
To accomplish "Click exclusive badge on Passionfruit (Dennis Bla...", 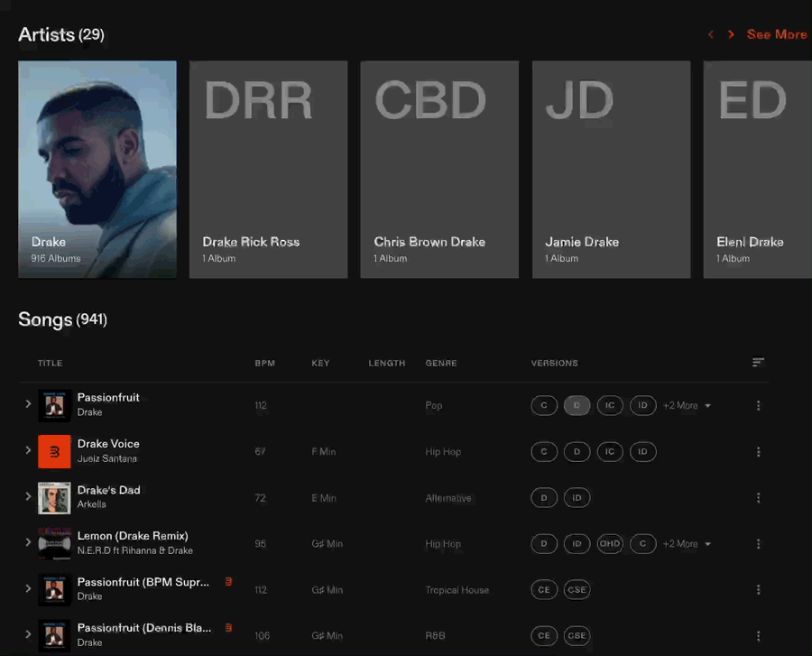I will 228,627.
